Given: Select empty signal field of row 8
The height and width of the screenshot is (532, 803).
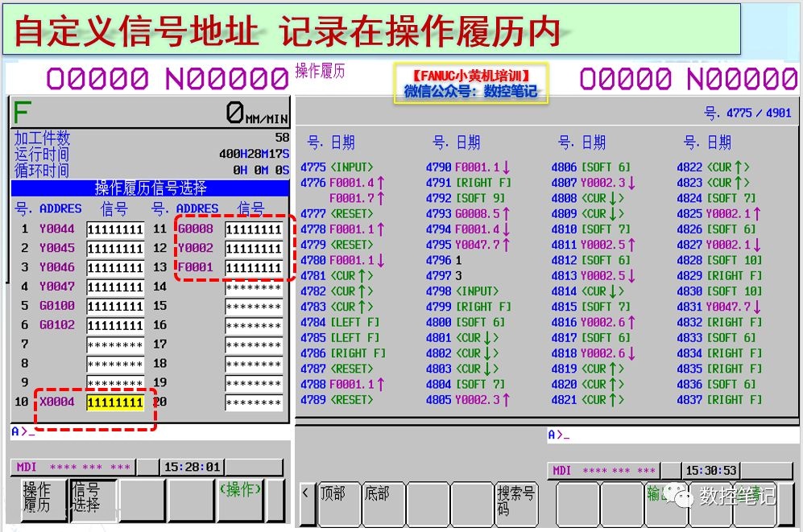Looking at the screenshot, I should [x=115, y=365].
